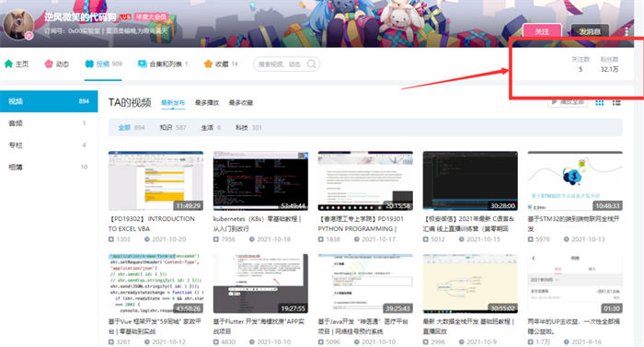
Task: Open title PD19301 PYTHON PROGRAMMING
Action: tap(361, 224)
